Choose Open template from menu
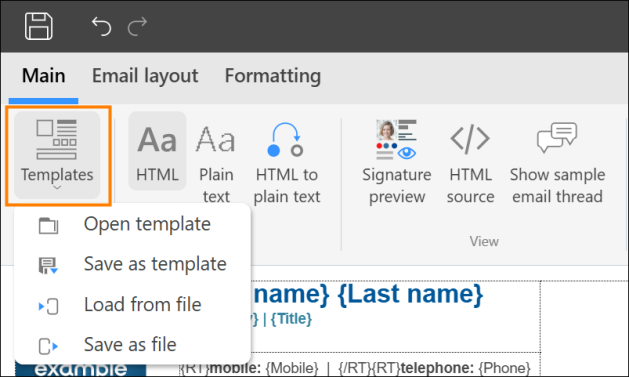The image size is (629, 377). click(132, 224)
